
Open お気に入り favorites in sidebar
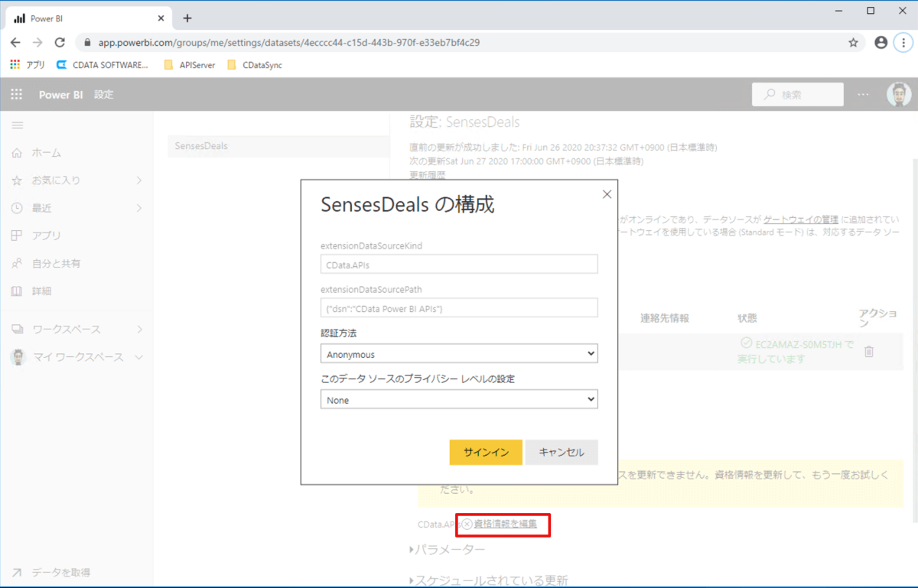tap(56, 180)
